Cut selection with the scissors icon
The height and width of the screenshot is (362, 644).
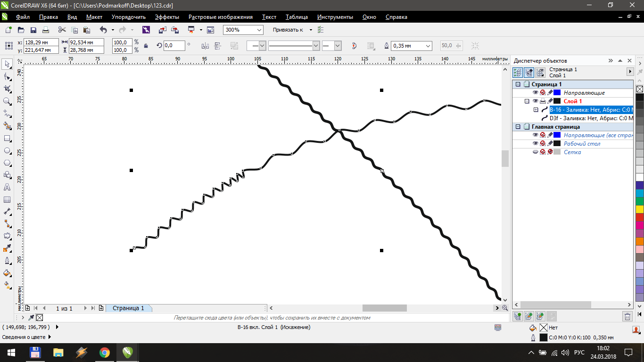62,30
